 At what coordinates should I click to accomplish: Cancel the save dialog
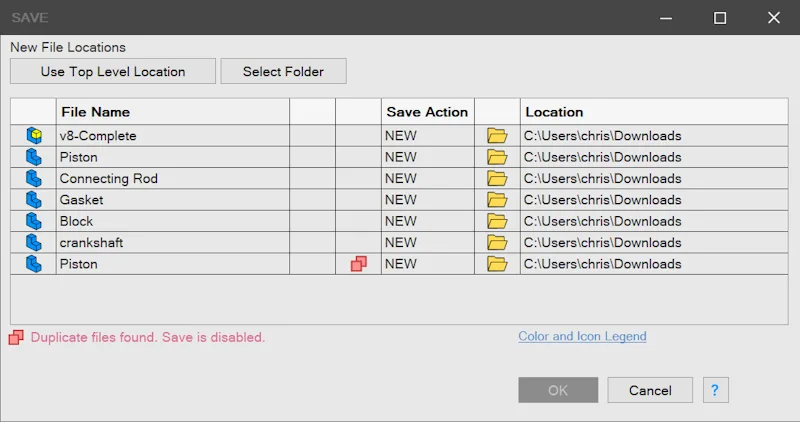[x=650, y=390]
